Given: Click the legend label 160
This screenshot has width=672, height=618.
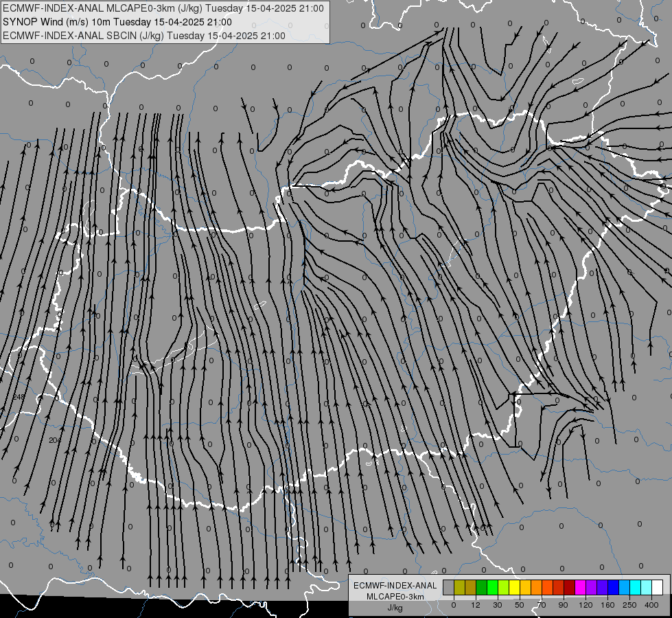Looking at the screenshot, I should (607, 605).
